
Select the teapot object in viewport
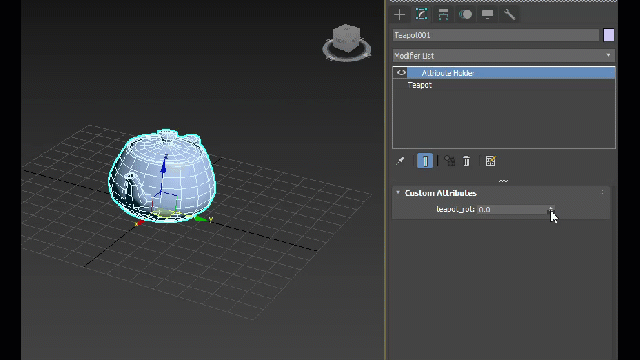click(x=162, y=176)
